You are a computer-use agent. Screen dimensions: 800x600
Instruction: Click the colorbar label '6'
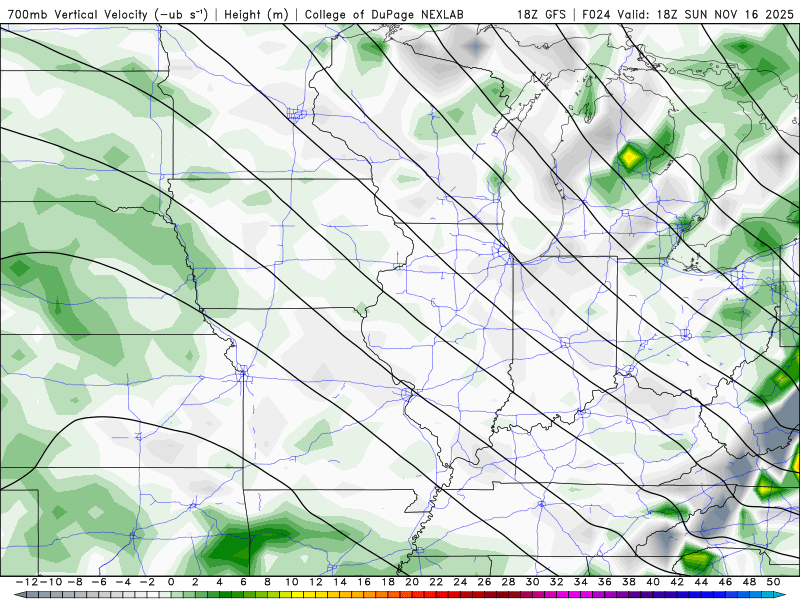click(x=243, y=582)
